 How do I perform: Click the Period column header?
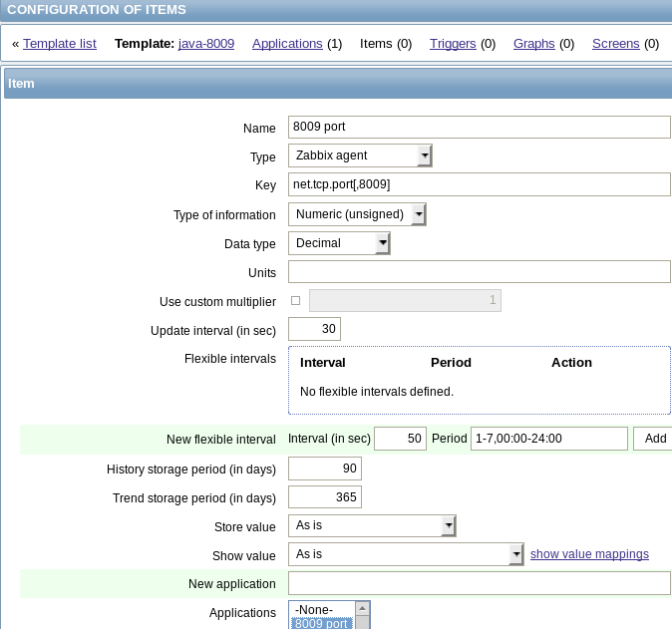[x=451, y=363]
